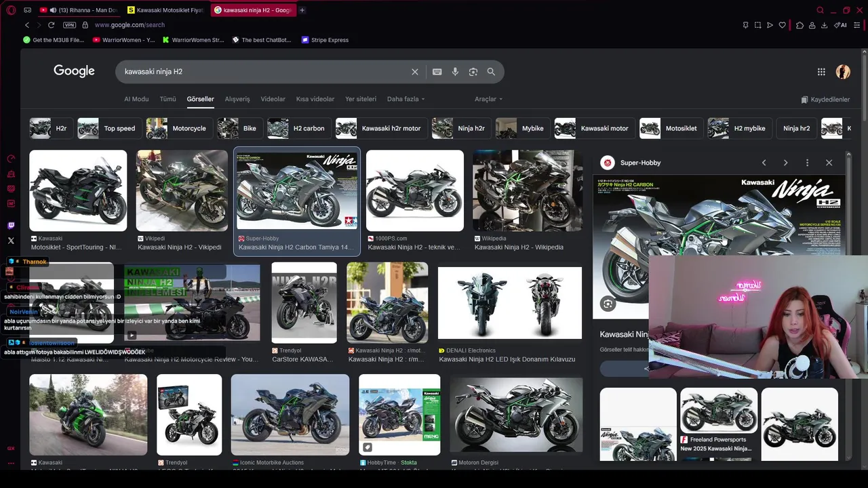Switch to Yer siteleri tab
Viewport: 868px width, 488px height.
tap(361, 99)
